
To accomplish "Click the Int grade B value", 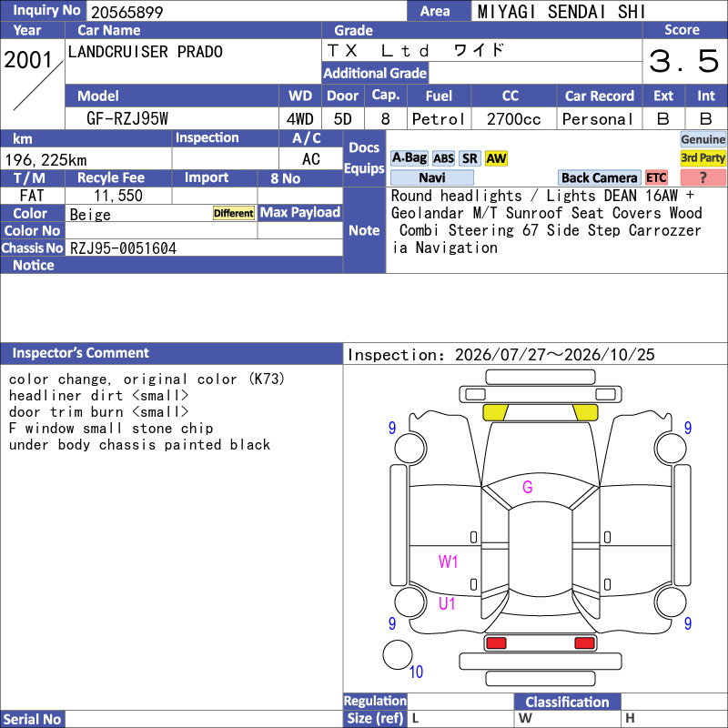I will pos(706,119).
